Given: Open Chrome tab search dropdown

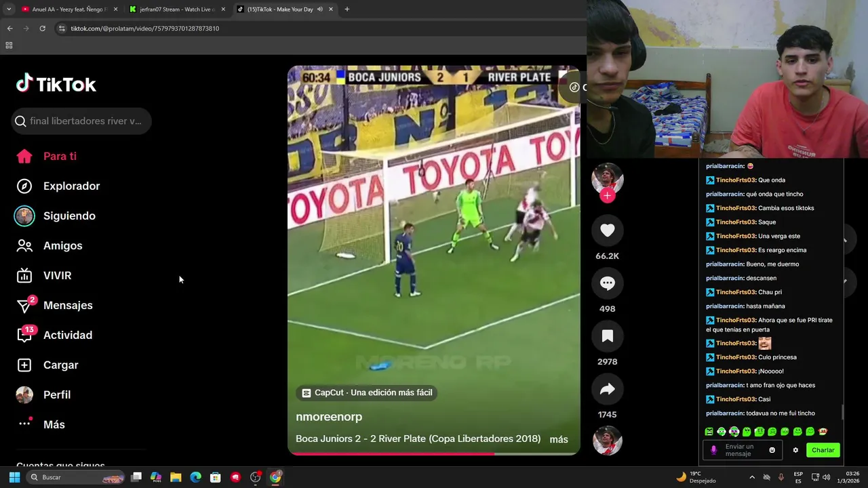Looking at the screenshot, I should click(x=8, y=9).
